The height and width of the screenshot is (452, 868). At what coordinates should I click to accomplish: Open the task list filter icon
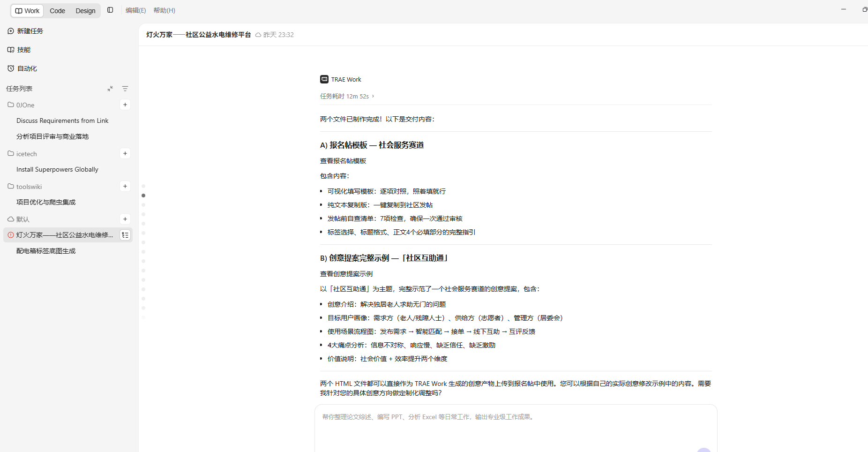click(x=125, y=89)
